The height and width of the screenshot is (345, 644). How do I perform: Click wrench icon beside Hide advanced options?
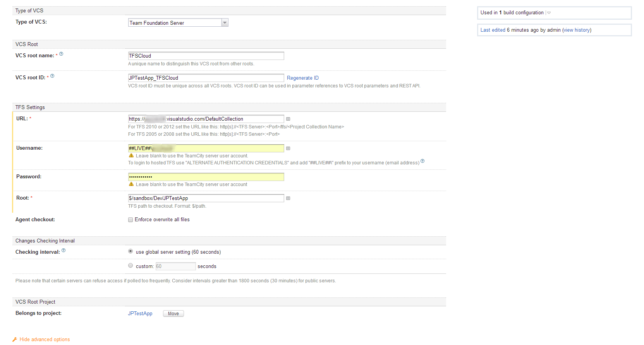[x=15, y=340]
